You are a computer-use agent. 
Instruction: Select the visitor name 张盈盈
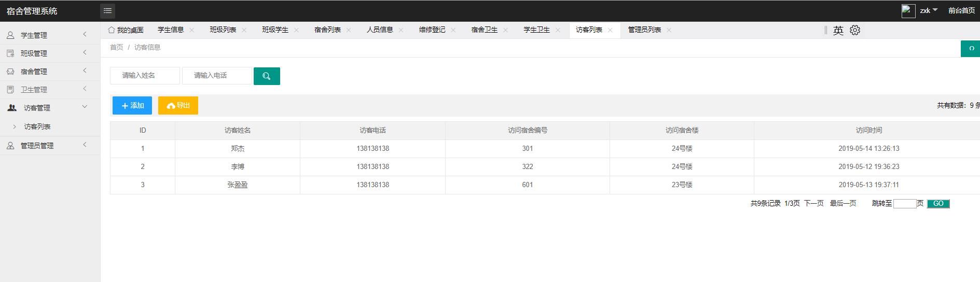click(x=238, y=185)
